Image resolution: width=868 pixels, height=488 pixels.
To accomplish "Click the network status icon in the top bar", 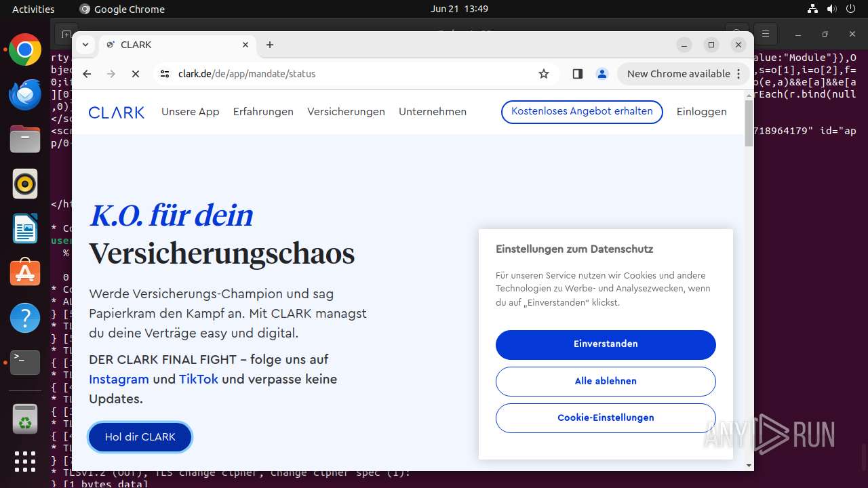I will point(813,9).
